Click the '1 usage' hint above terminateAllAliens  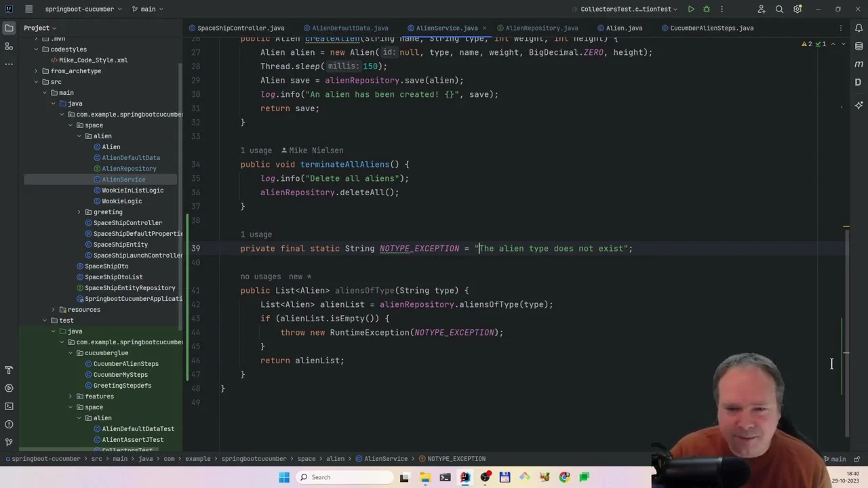256,150
